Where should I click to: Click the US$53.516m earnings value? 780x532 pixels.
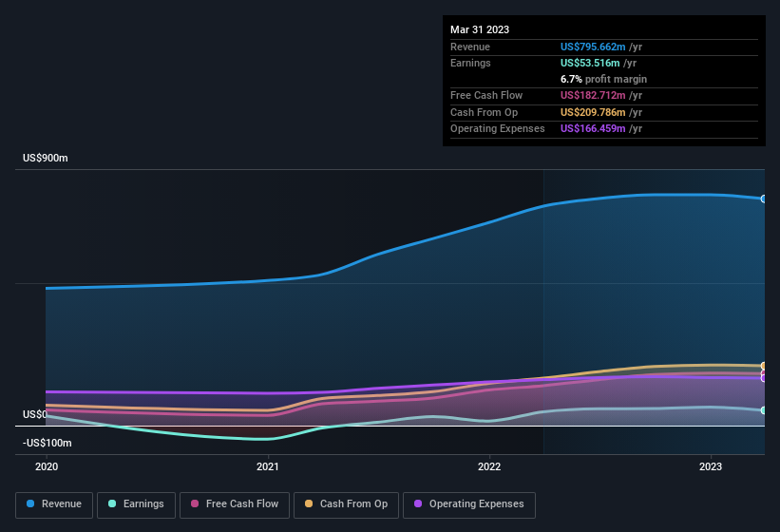590,63
